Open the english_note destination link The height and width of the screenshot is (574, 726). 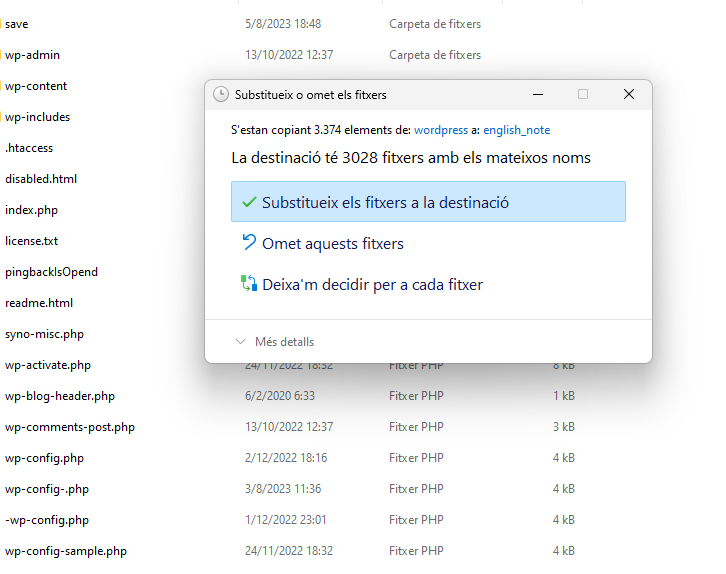tap(516, 130)
